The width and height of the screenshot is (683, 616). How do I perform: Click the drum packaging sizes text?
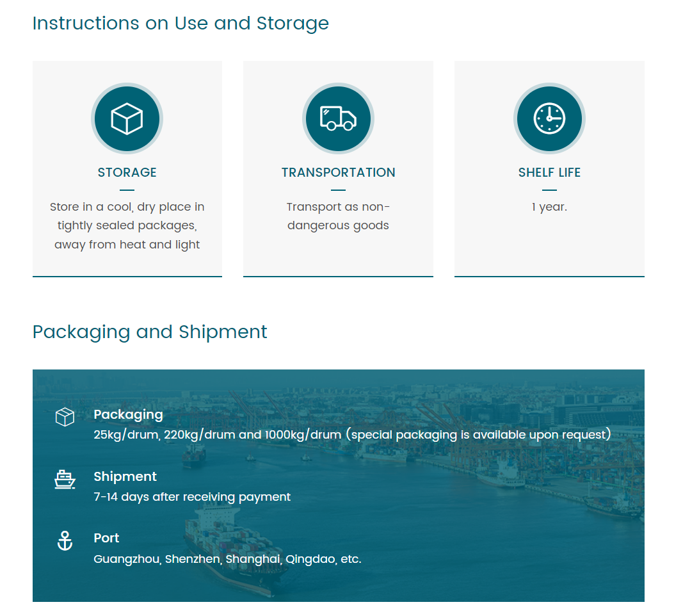click(352, 435)
